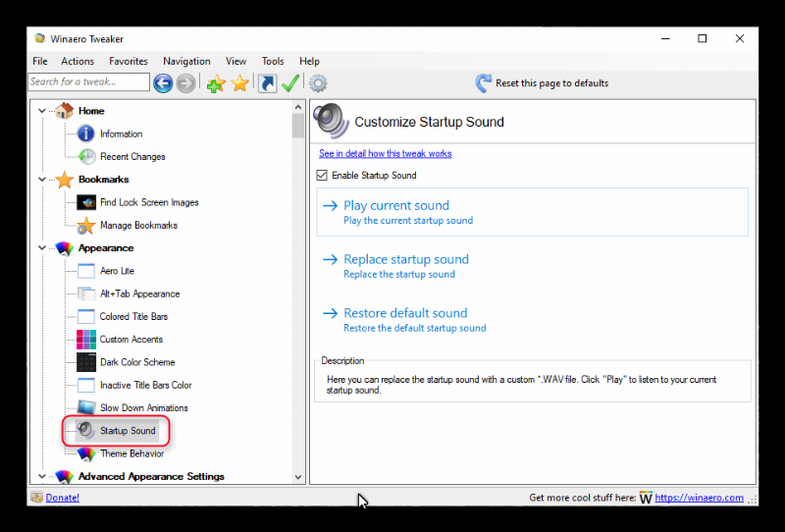Click the green checkmark toolbar icon
Viewport: 785px width, 532px height.
[x=290, y=83]
